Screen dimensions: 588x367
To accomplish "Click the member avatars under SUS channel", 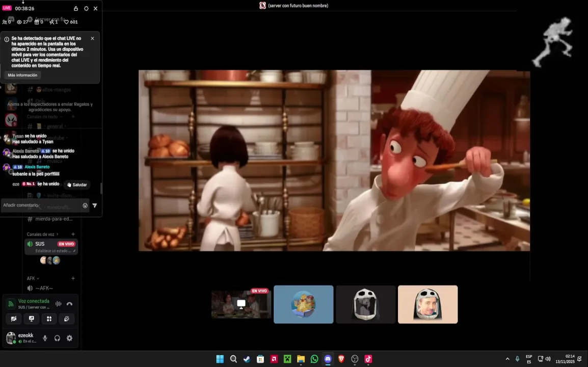I will [x=50, y=260].
